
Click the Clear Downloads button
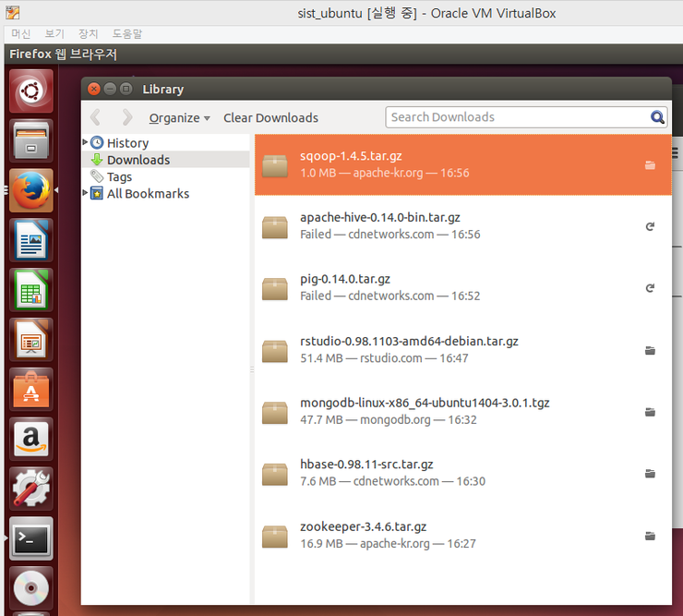270,117
